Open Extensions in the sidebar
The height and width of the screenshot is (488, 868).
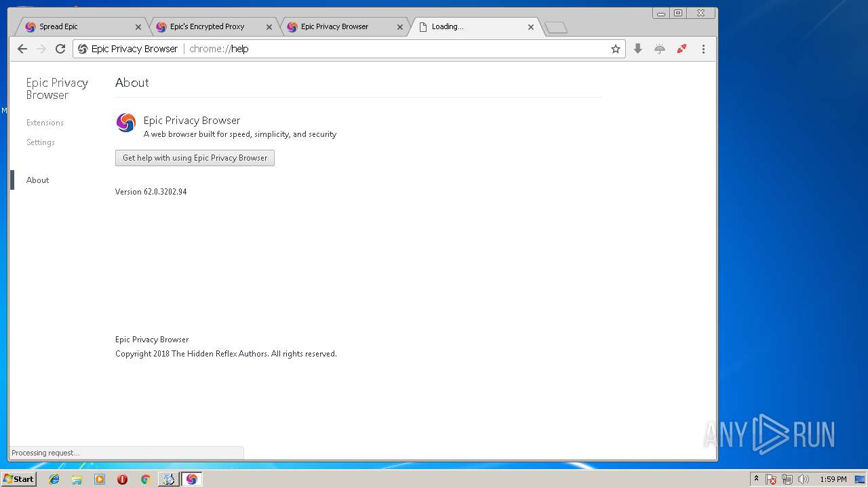[45, 123]
